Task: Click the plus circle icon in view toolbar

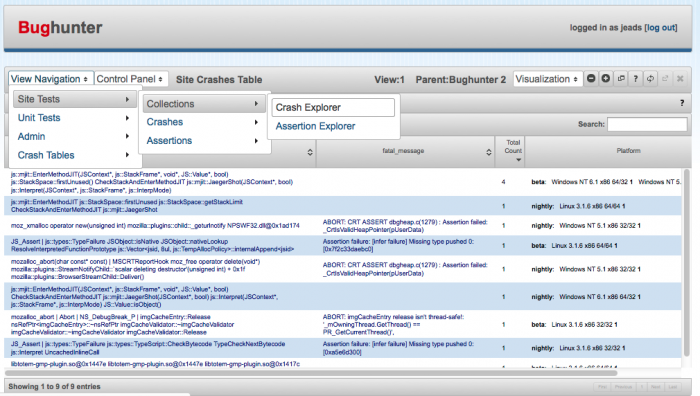Action: [606, 79]
